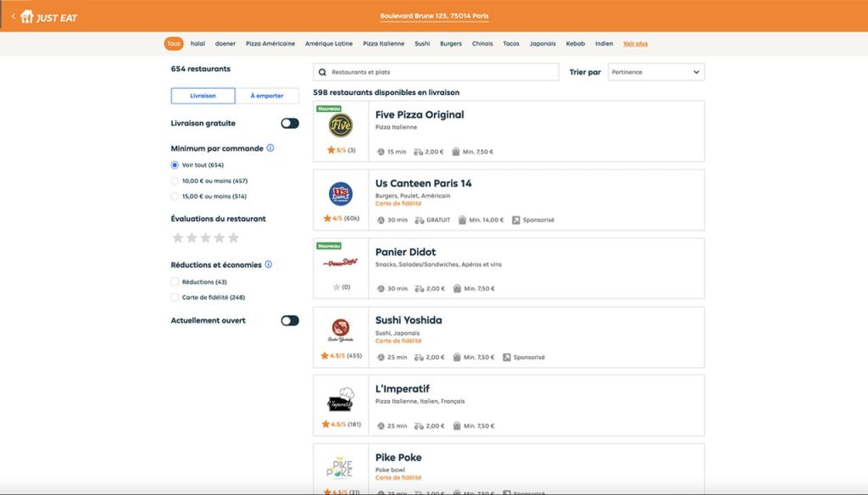The width and height of the screenshot is (868, 495).
Task: Open the Trier par Pertinence dropdown
Action: (x=656, y=72)
